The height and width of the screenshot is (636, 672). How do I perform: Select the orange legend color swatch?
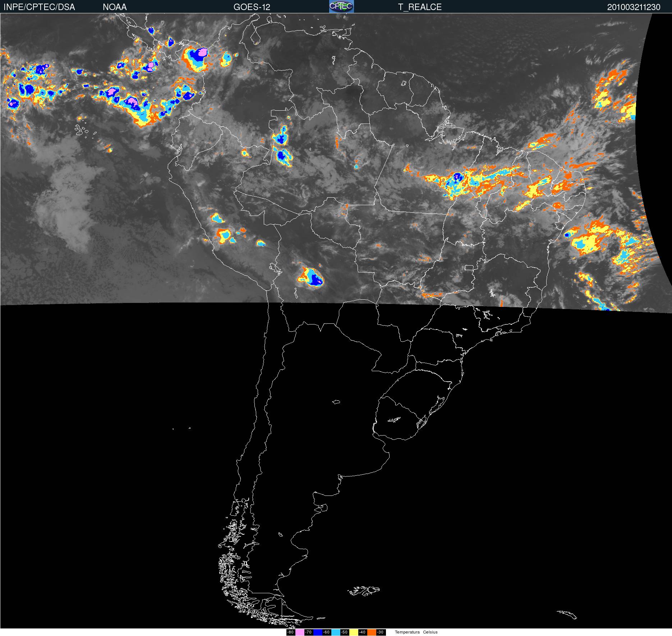pyautogui.click(x=372, y=632)
